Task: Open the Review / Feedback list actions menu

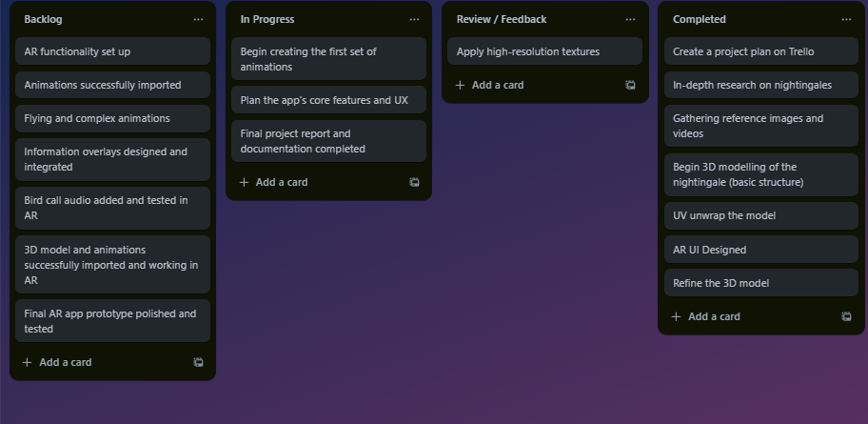Action: pyautogui.click(x=630, y=19)
